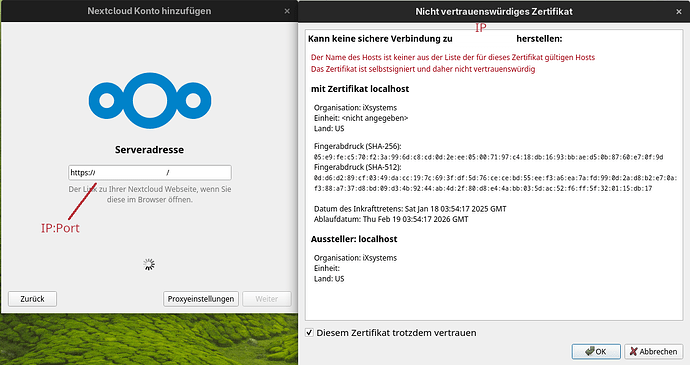Screen dimensions: 690x365
Task: Click the SHA-256 fingerprint value
Action: (x=488, y=157)
